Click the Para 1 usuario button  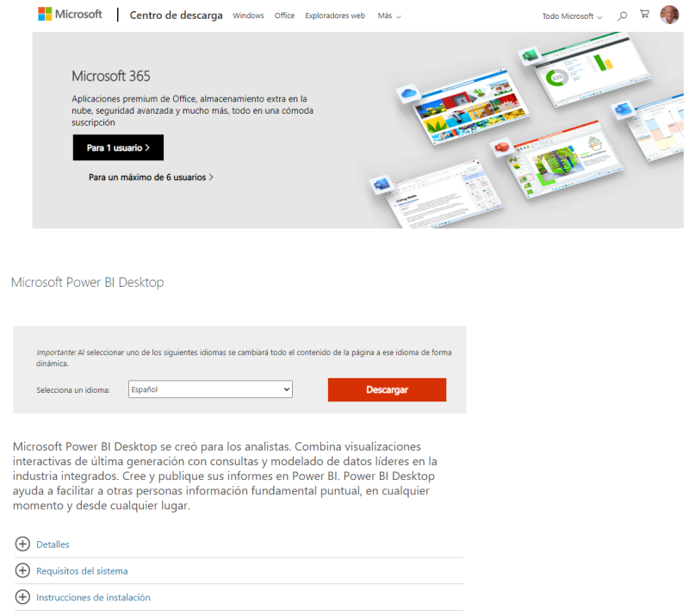118,147
